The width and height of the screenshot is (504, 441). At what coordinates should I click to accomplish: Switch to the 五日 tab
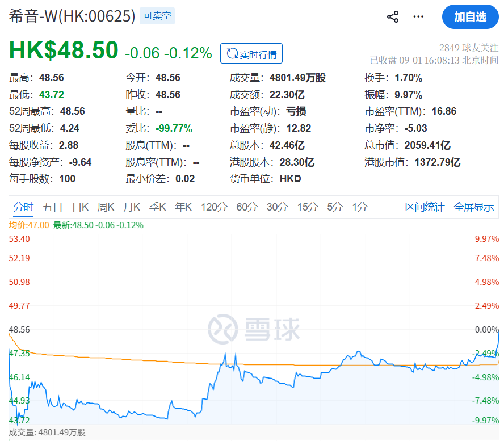coord(52,207)
